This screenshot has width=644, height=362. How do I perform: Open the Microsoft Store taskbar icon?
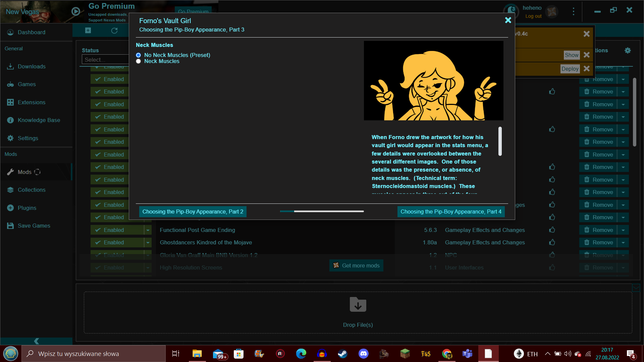tap(238, 354)
